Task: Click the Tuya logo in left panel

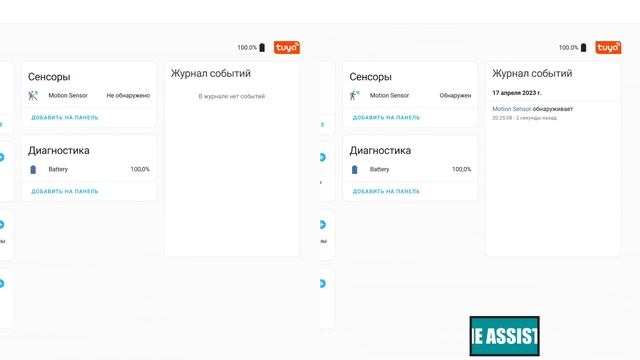Action: (x=287, y=47)
